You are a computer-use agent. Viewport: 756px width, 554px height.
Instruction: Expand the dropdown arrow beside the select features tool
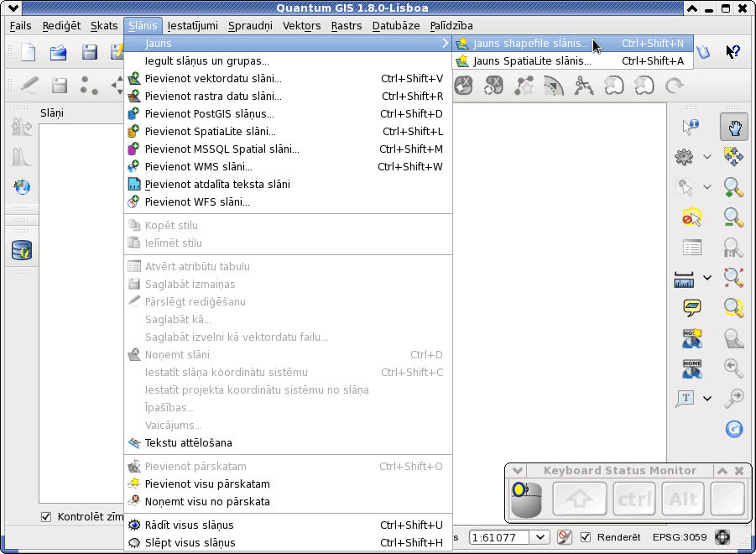(x=706, y=187)
